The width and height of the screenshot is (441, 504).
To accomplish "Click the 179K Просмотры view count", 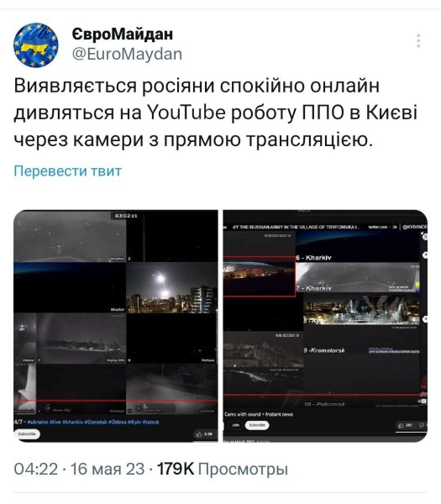I will [x=222, y=469].
